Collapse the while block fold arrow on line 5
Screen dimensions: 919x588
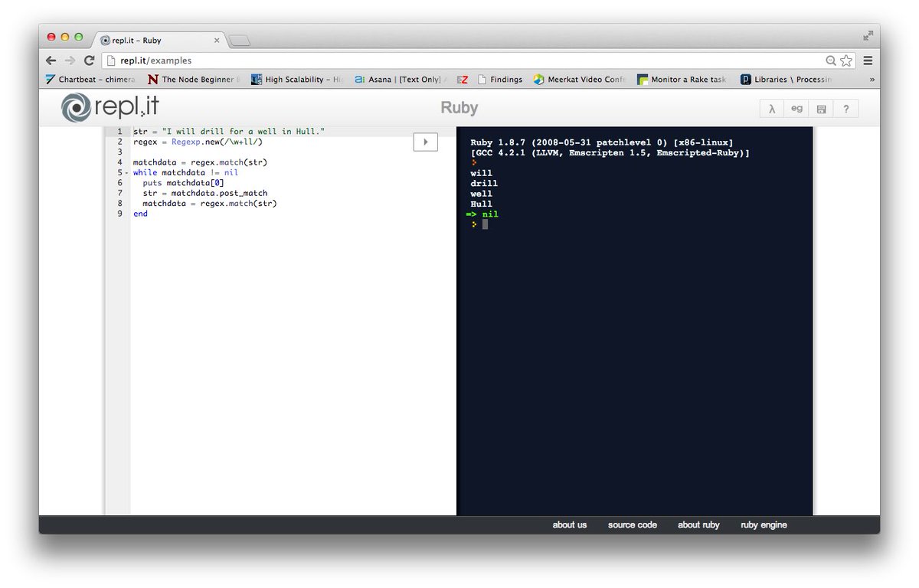(x=126, y=173)
